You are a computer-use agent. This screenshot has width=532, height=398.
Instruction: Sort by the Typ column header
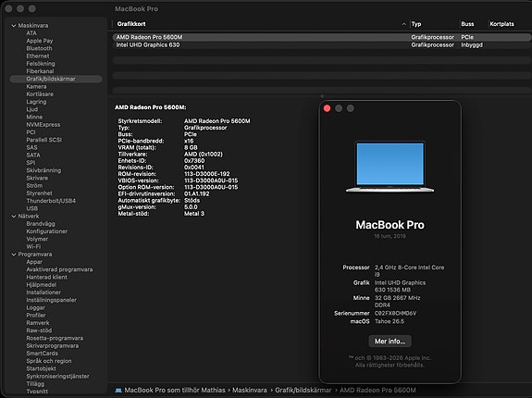point(416,24)
